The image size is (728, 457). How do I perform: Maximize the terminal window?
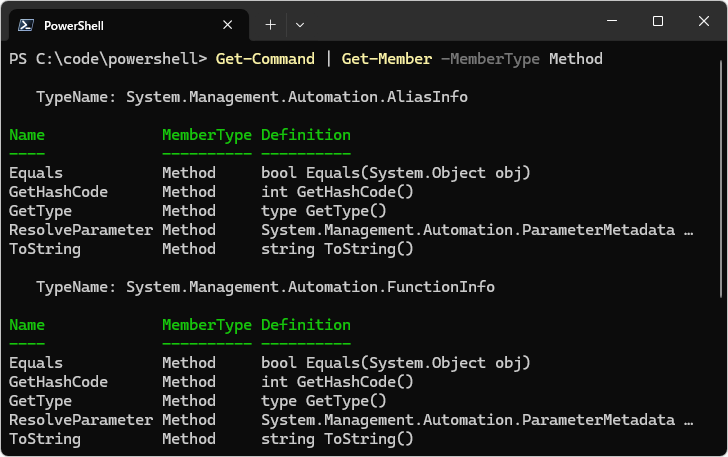(657, 21)
